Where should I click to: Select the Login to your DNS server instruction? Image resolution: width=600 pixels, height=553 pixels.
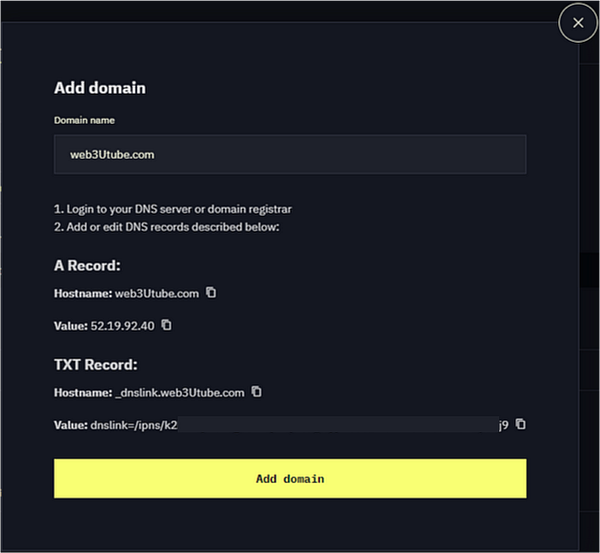[x=173, y=209]
